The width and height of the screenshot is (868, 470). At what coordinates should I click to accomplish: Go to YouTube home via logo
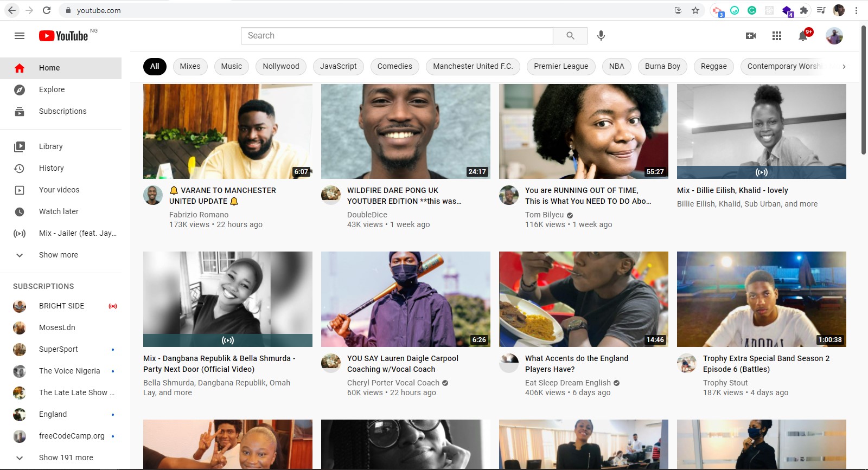point(63,36)
